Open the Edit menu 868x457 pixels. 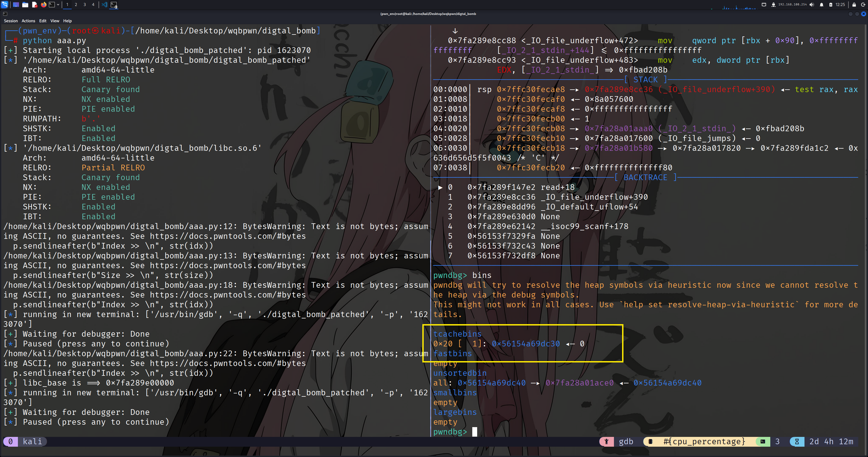[43, 21]
